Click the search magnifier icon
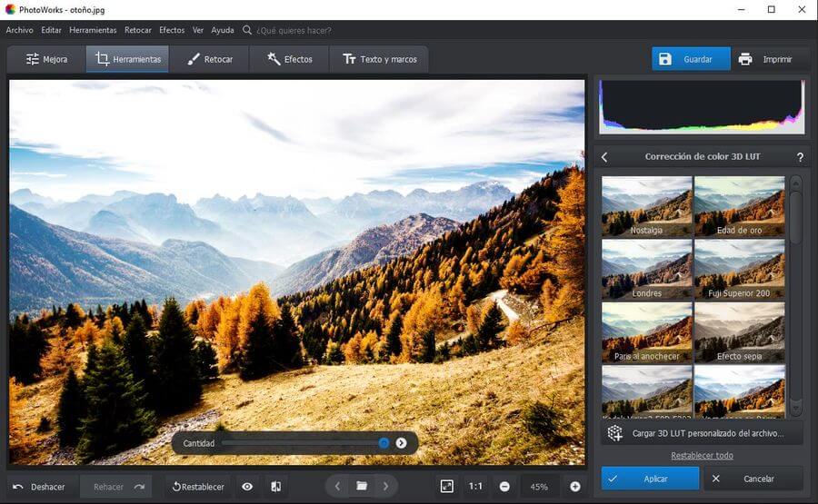This screenshot has width=818, height=504. pos(247,30)
